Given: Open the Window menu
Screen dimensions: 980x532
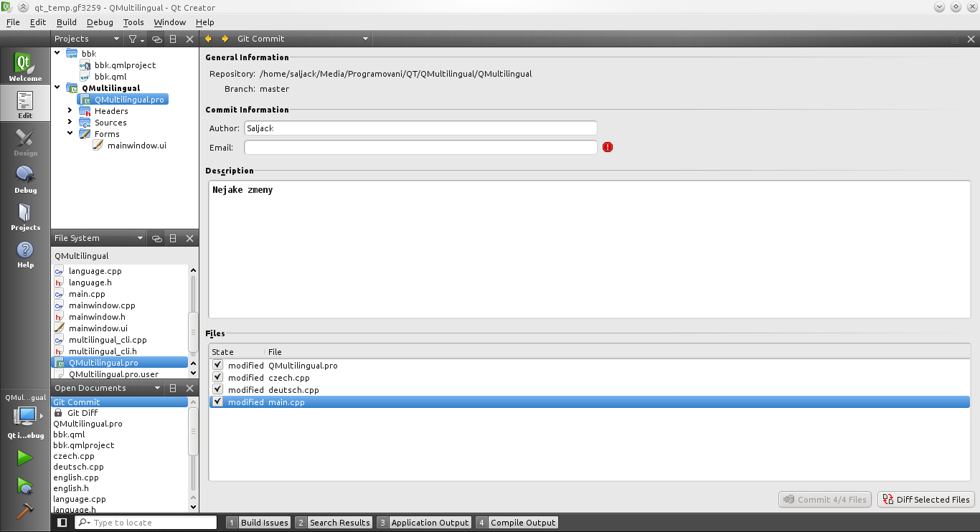Looking at the screenshot, I should (x=170, y=22).
